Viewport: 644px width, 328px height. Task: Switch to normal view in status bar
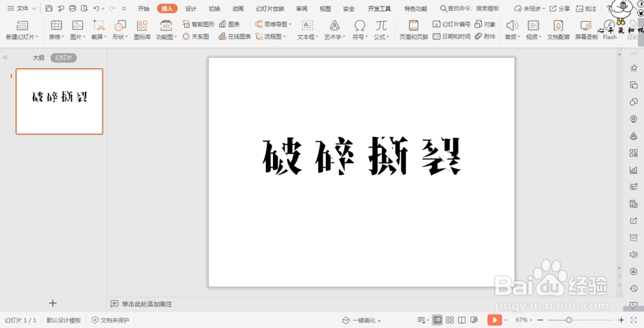point(438,320)
